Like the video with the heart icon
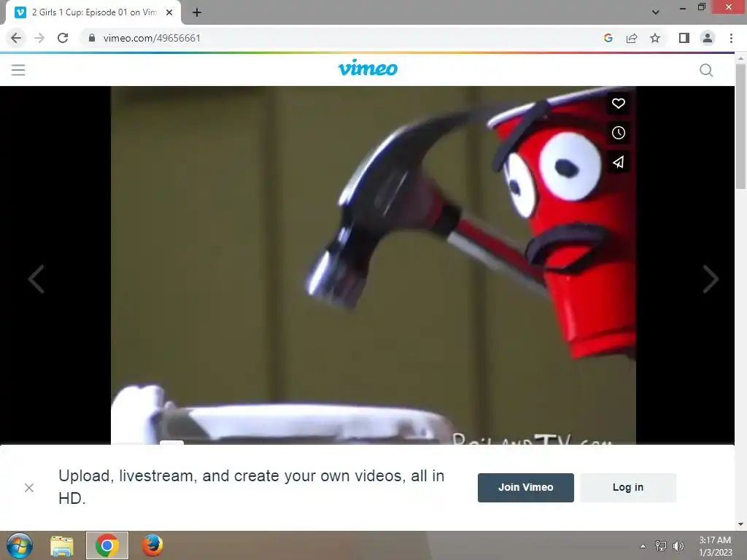 click(619, 104)
